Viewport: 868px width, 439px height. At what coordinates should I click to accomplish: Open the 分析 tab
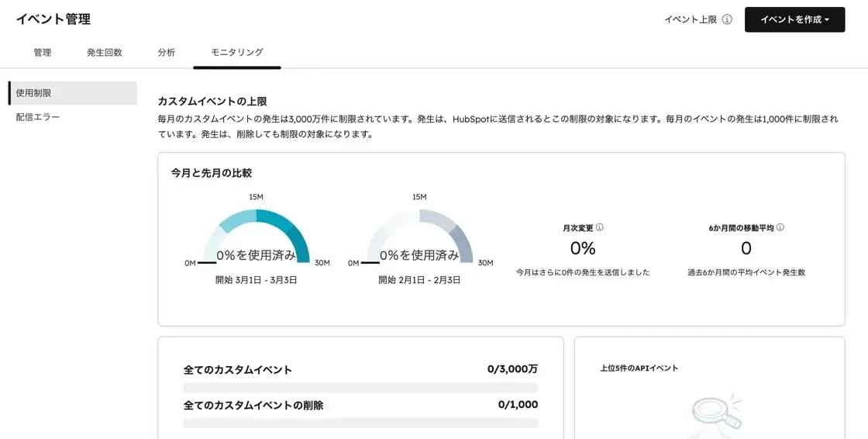tap(166, 52)
